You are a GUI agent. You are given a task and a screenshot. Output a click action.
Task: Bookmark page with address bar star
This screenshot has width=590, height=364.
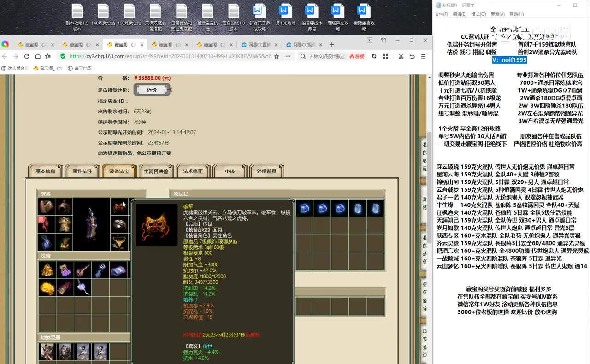[x=277, y=56]
